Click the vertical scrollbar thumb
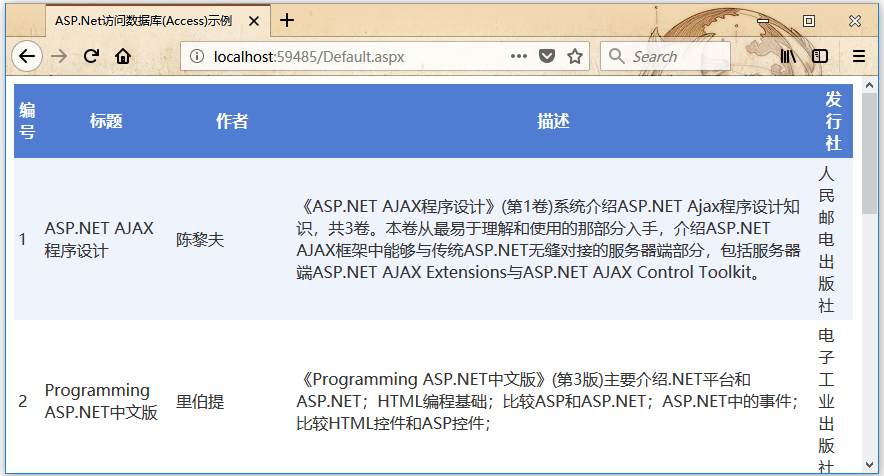 pyautogui.click(x=868, y=150)
